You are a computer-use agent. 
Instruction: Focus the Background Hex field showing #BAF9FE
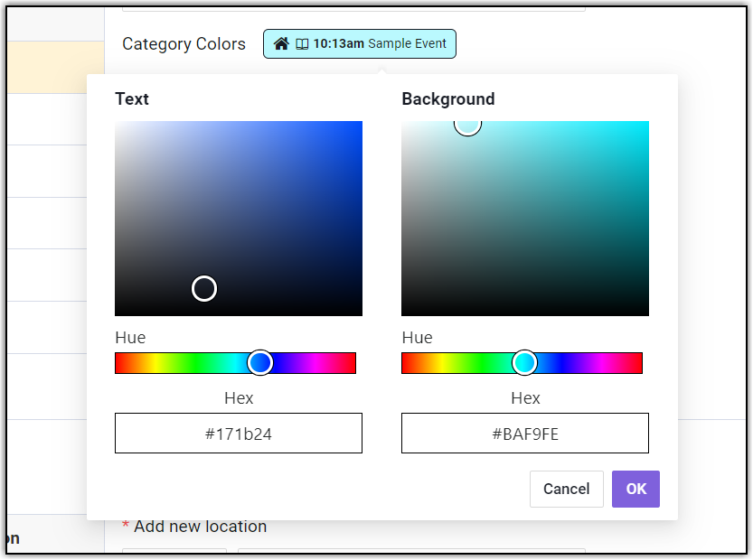(x=525, y=434)
